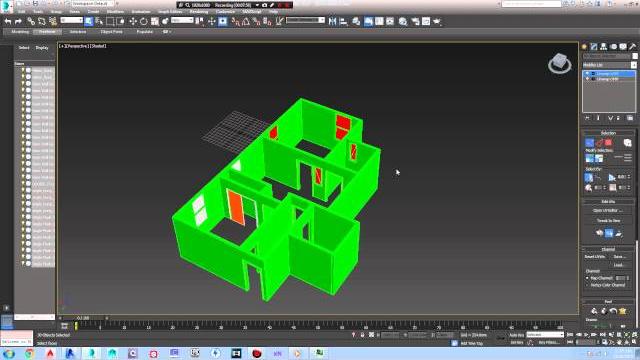Click the Reset UVWs button
This screenshot has height=360, width=640.
coord(595,257)
